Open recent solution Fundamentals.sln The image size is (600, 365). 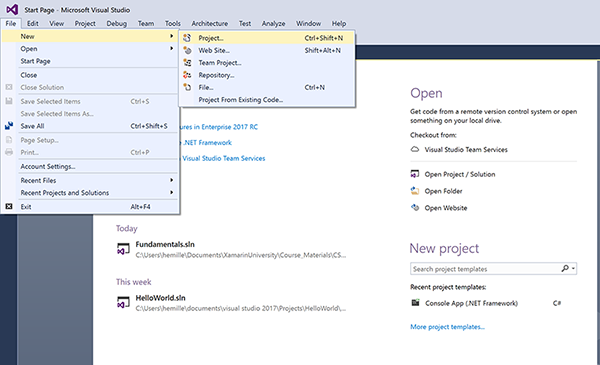[x=165, y=244]
